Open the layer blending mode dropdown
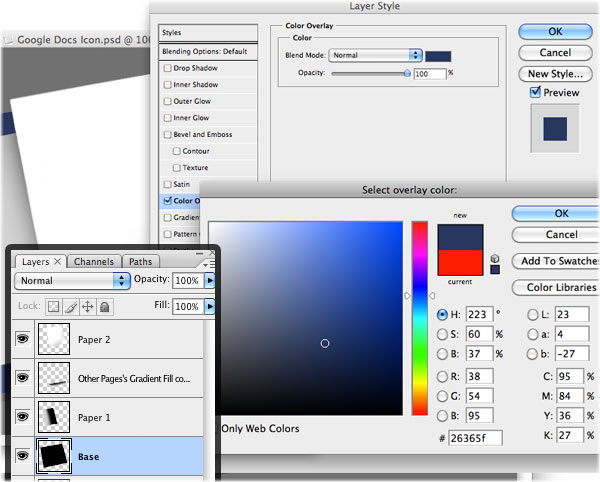 [72, 280]
